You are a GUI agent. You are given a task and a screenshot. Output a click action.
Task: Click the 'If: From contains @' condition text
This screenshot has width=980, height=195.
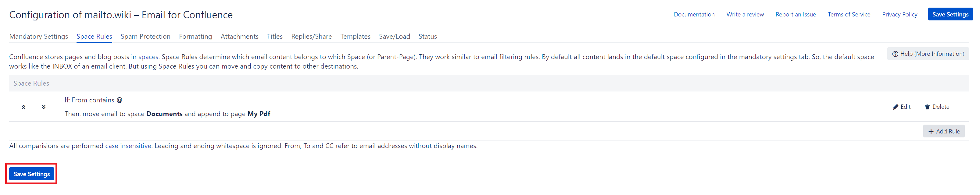[93, 100]
